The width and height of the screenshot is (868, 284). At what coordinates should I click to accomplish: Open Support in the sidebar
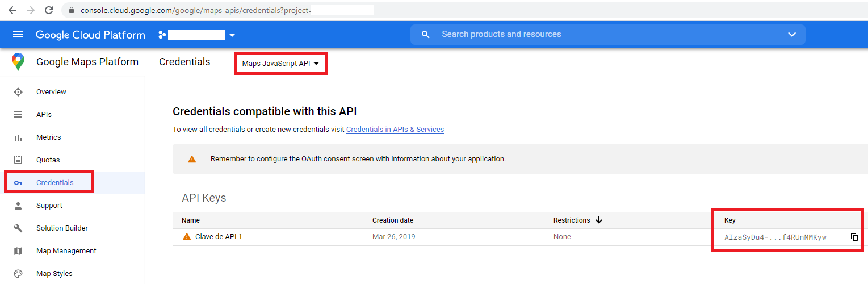pyautogui.click(x=49, y=206)
